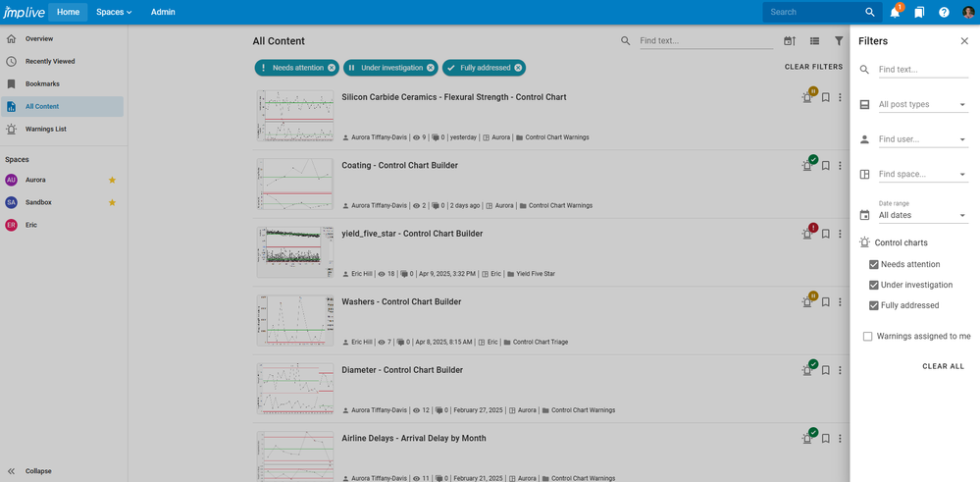
Task: Open the user profile avatar
Action: coord(968,12)
